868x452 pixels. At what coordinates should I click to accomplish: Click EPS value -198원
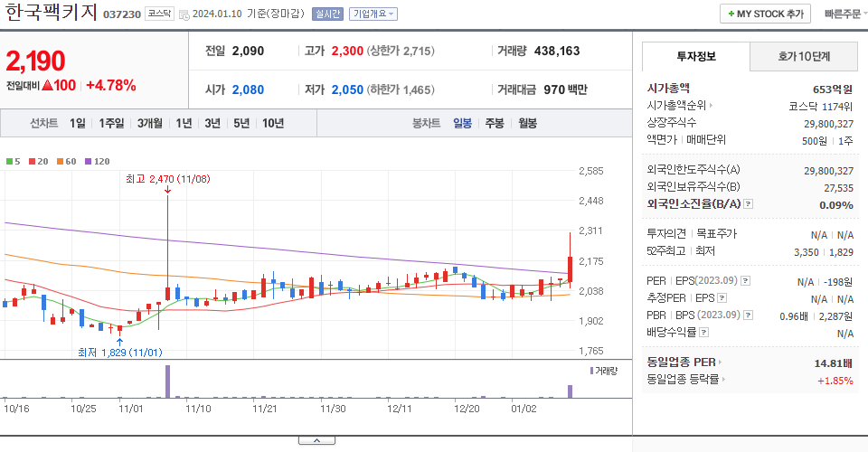click(838, 282)
